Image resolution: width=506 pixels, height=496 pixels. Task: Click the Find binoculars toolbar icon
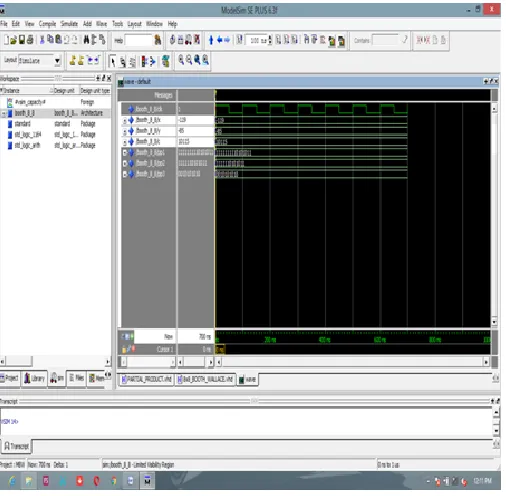pos(86,40)
